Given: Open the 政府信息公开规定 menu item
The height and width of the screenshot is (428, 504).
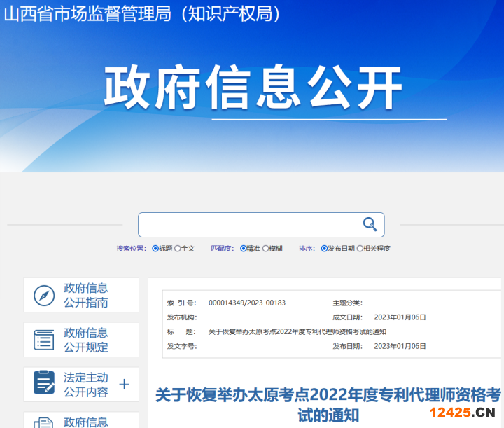Looking at the screenshot, I should pyautogui.click(x=86, y=340).
